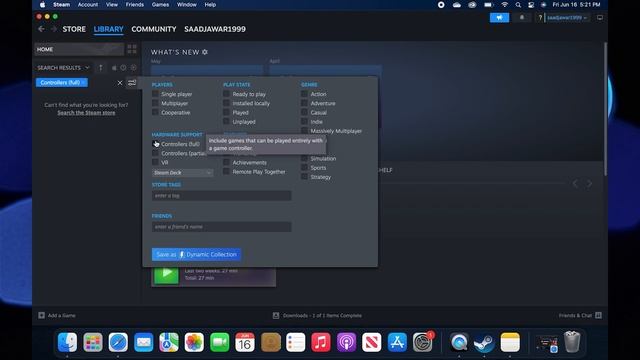
Task: Follow the Search the Steam store link
Action: [x=86, y=113]
